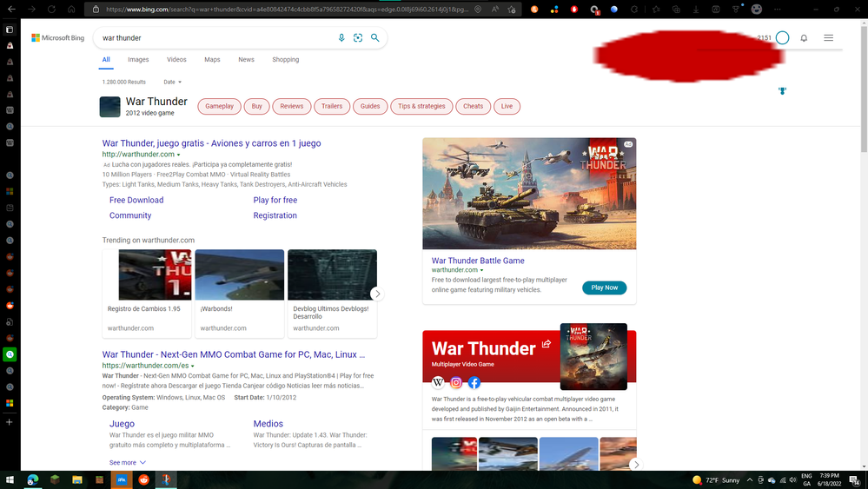Show next trending carousel items

(377, 294)
